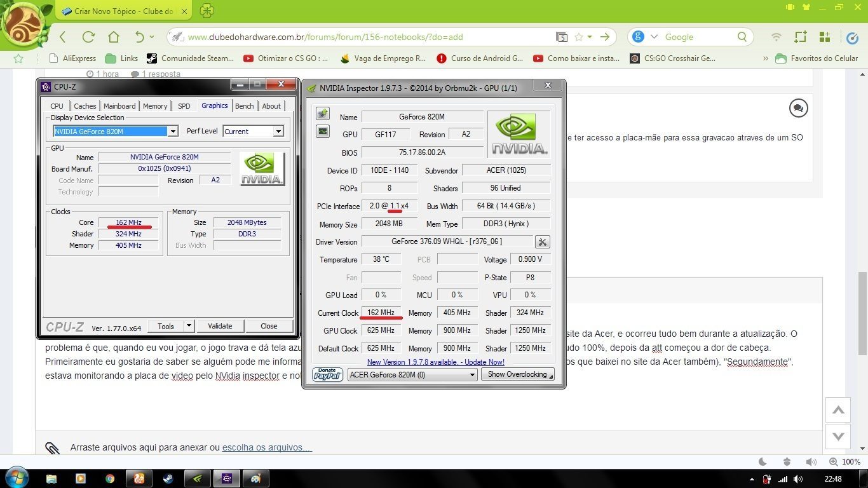Expand the bookmark star dropdown arrow
868x488 pixels.
[x=590, y=37]
